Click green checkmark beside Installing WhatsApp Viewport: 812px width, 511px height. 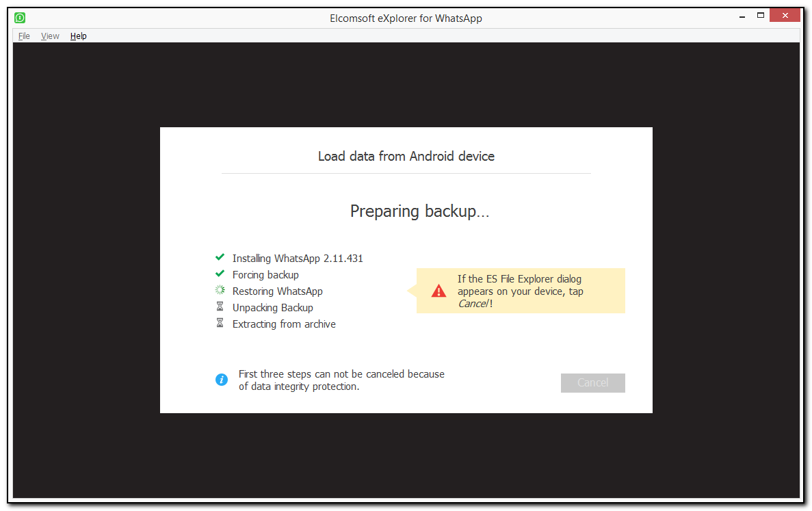220,258
